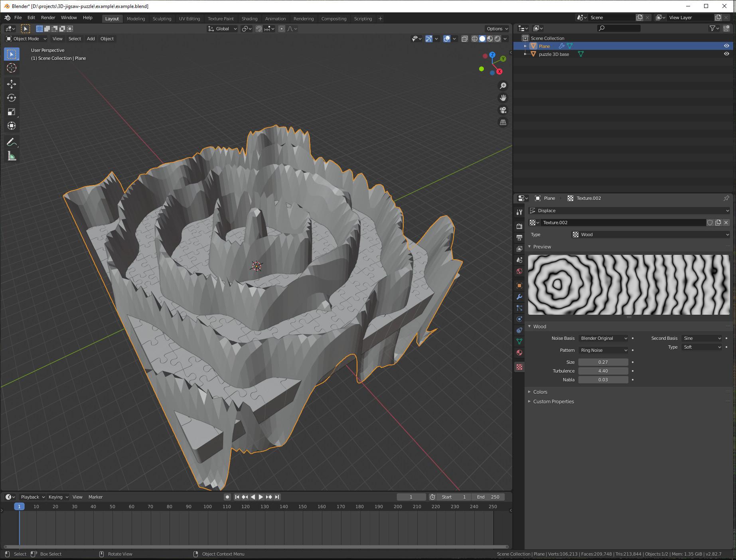Click the outliner search field

coord(619,28)
